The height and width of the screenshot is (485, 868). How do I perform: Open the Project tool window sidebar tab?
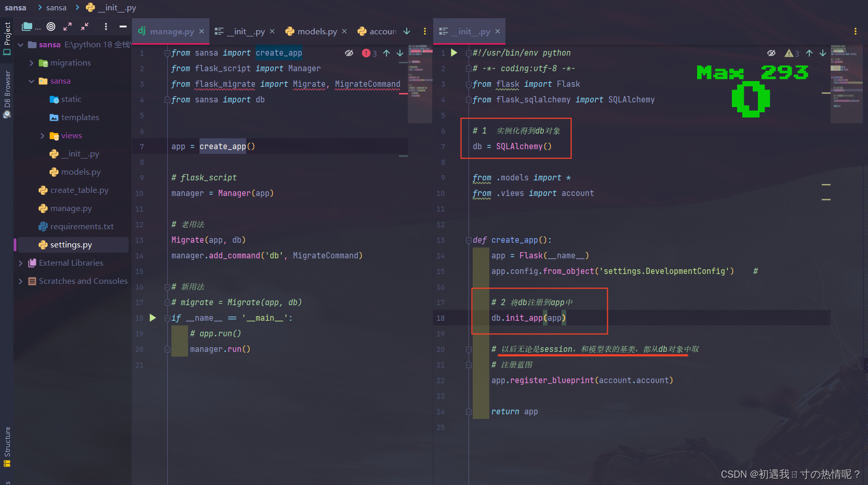pyautogui.click(x=7, y=38)
